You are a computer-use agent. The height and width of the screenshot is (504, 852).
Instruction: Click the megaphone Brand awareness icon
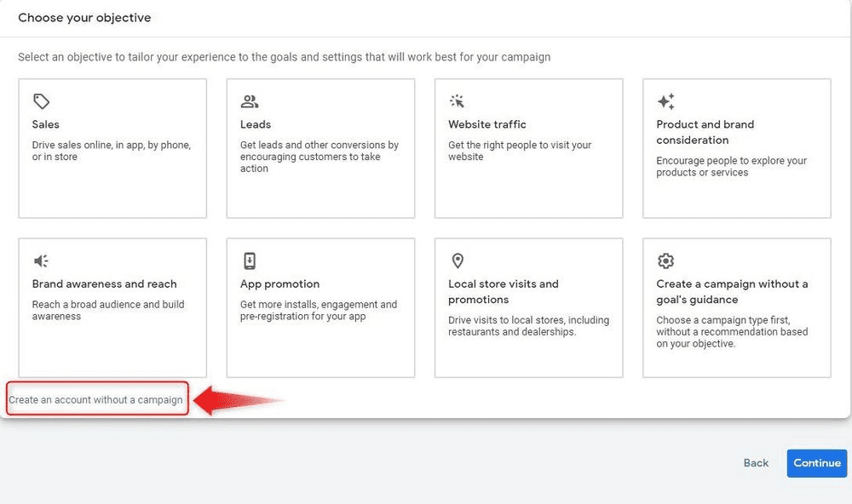(41, 261)
